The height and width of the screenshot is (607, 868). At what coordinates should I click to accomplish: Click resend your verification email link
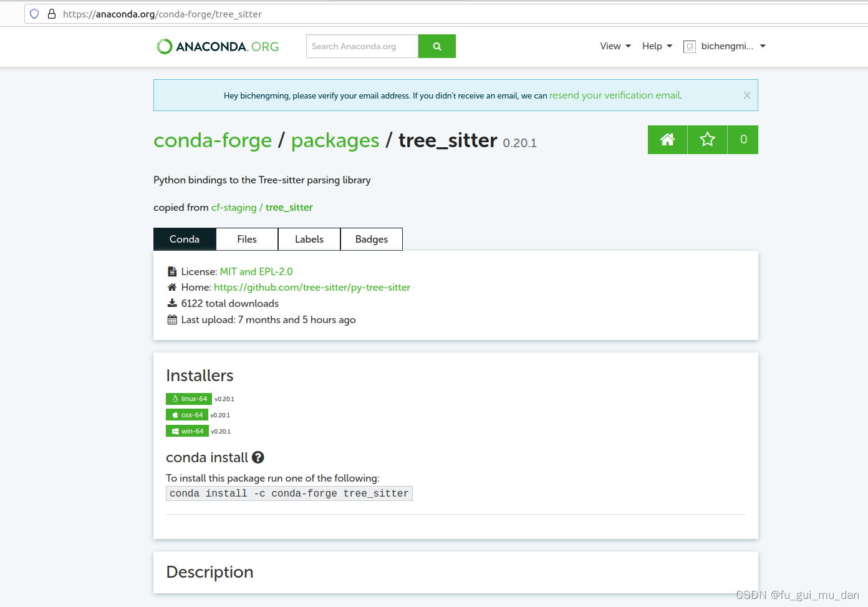coord(615,95)
